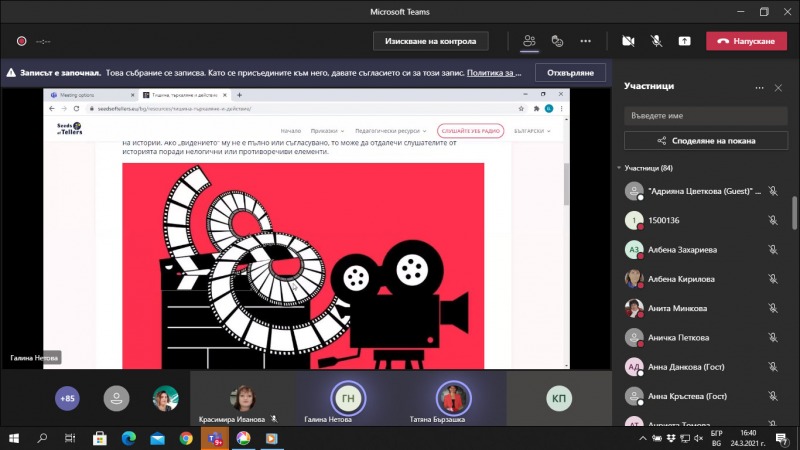Screen dimensions: 800x450
Task: Click the share content icon
Action: pyautogui.click(x=684, y=41)
